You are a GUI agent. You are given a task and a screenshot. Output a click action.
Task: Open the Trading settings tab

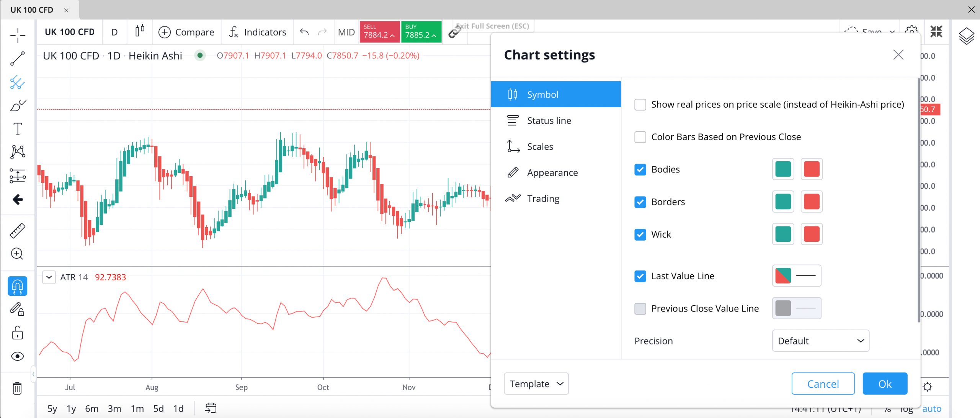[x=556, y=198]
